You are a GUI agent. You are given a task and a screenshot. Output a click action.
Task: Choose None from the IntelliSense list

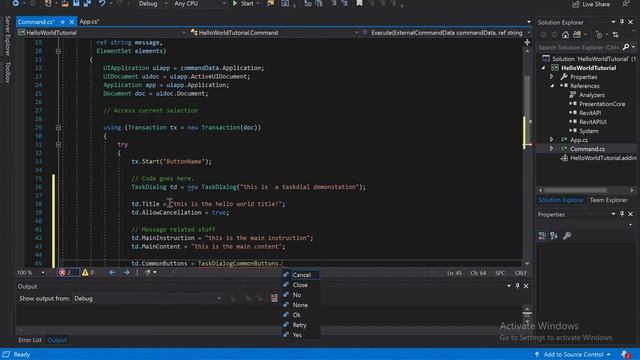point(300,305)
